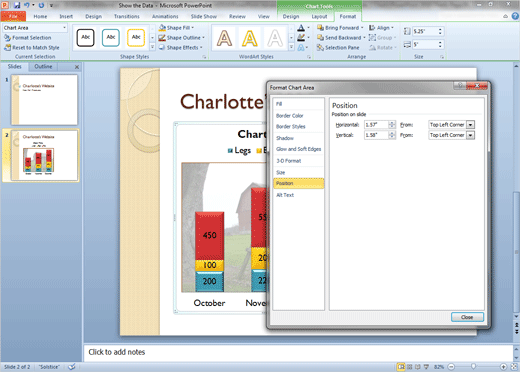Select slide 1 thumbnail
This screenshot has height=372, width=520.
[x=44, y=100]
